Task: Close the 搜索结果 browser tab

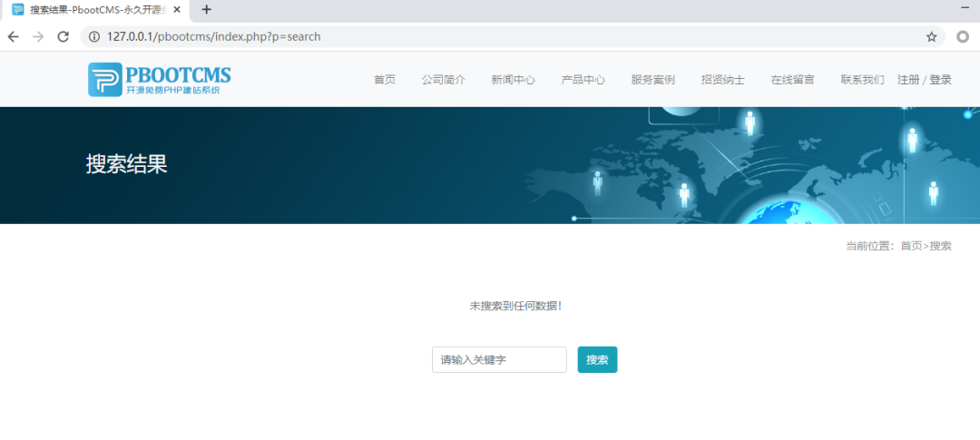Action: (x=177, y=9)
